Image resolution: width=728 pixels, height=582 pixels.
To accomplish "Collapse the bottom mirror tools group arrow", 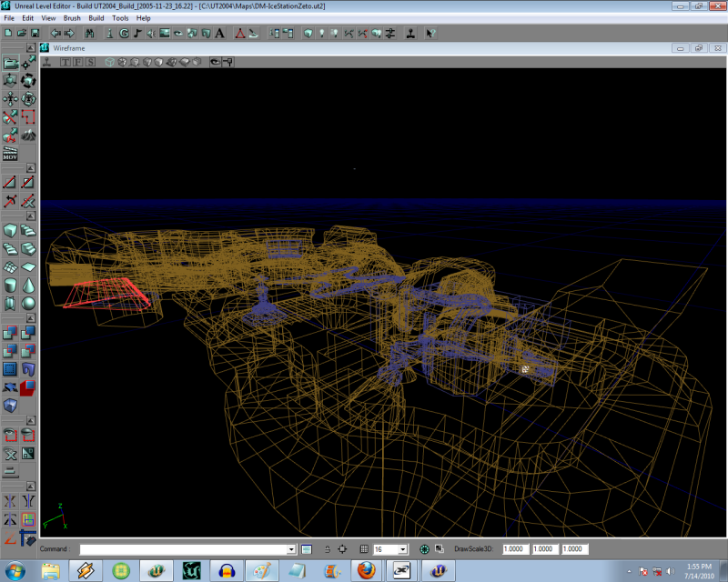I will pos(31,486).
